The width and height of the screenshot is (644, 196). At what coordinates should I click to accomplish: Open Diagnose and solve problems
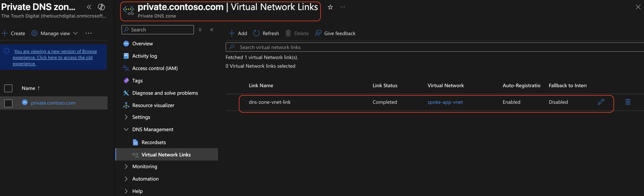(165, 93)
